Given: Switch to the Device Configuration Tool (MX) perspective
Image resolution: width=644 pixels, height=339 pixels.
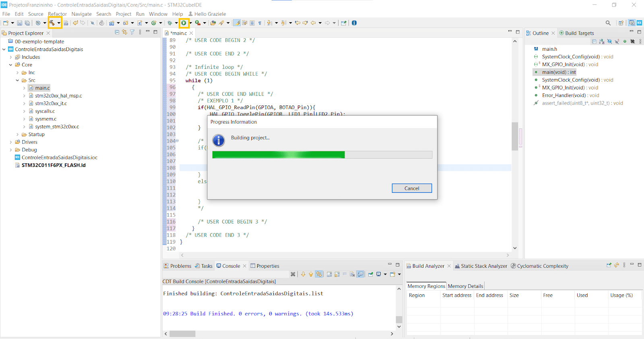Looking at the screenshot, I should click(x=639, y=23).
